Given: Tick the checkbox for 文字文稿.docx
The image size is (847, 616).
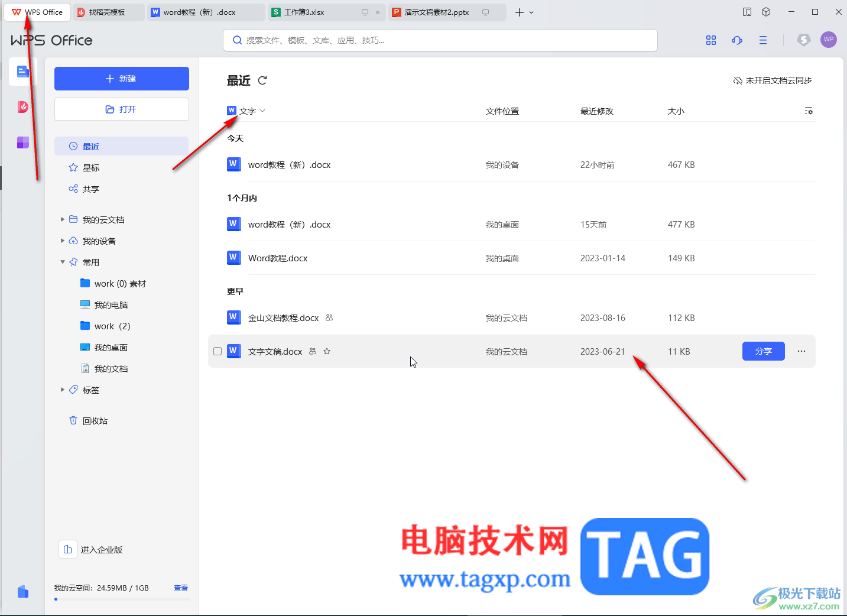Looking at the screenshot, I should point(218,351).
